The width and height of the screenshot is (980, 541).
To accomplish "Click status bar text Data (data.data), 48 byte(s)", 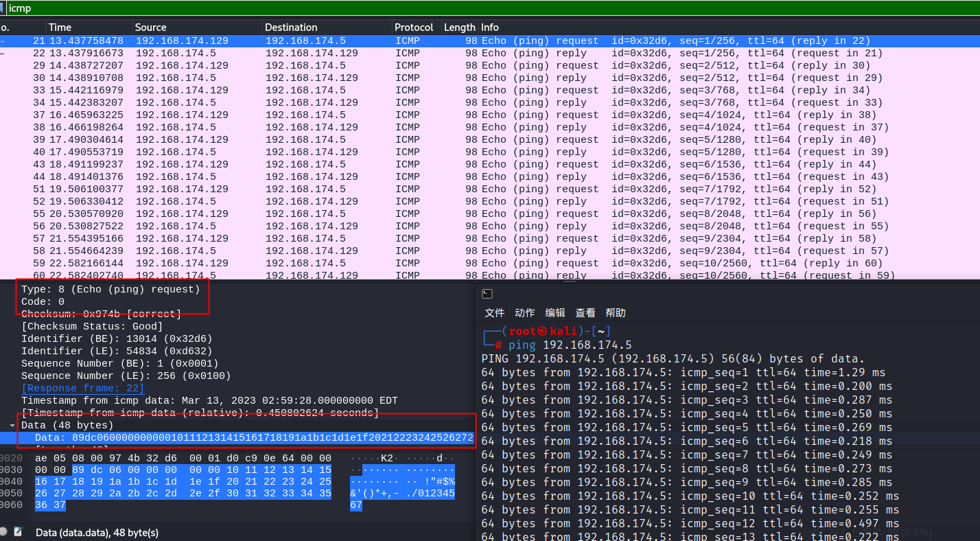I will [x=97, y=533].
